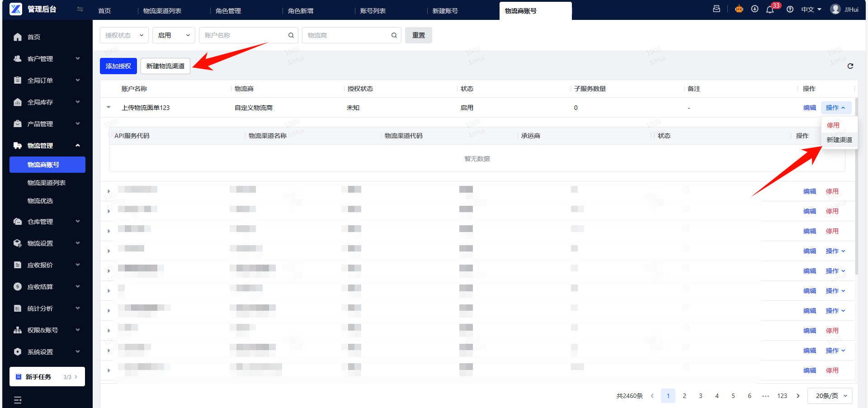Click the sidebar collapse arrows icon
This screenshot has height=408, width=868.
pyautogui.click(x=80, y=9)
